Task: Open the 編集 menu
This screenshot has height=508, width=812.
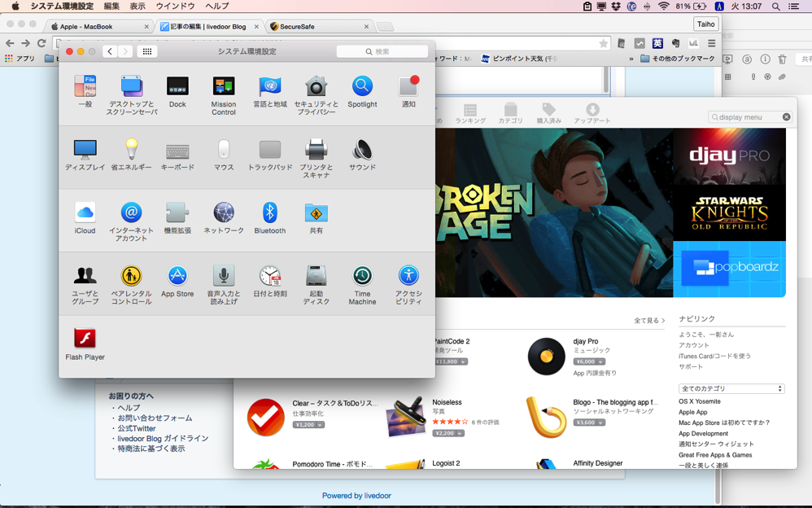Action: coord(111,7)
